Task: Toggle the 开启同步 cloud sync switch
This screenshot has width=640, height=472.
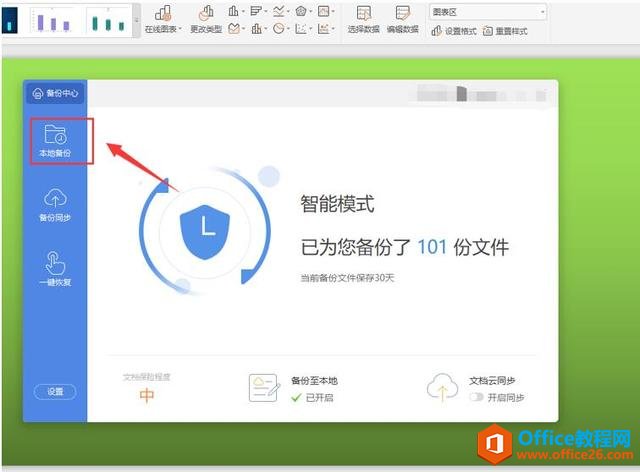Action: tap(476, 397)
